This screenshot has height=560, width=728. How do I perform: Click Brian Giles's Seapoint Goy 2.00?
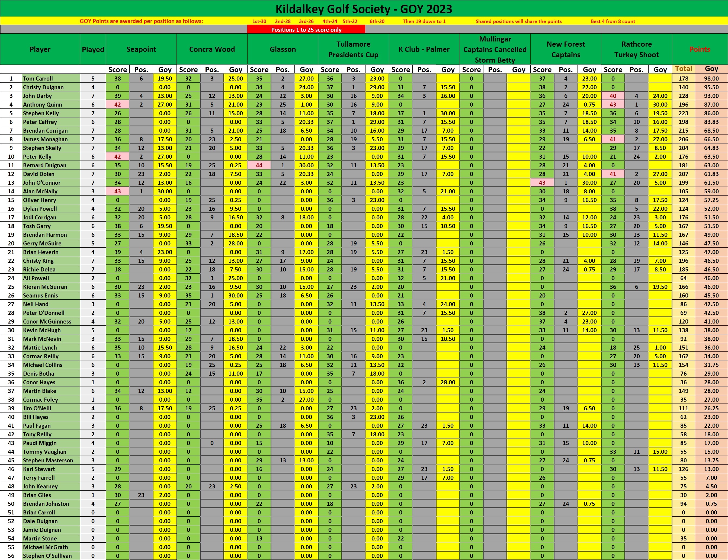165,495
